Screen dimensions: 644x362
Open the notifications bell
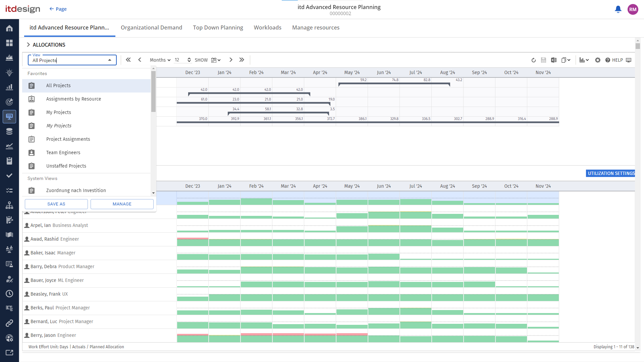point(618,9)
